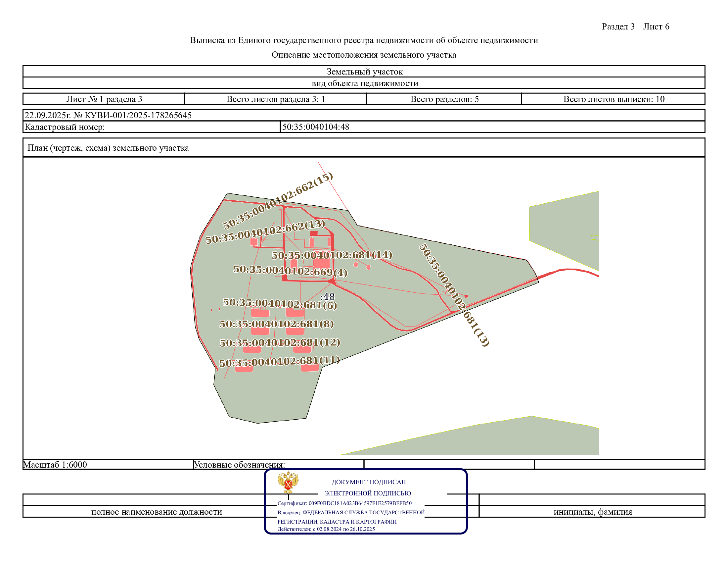
Task: Click 'Всего листов выписки: 10' cell
Action: coord(614,99)
